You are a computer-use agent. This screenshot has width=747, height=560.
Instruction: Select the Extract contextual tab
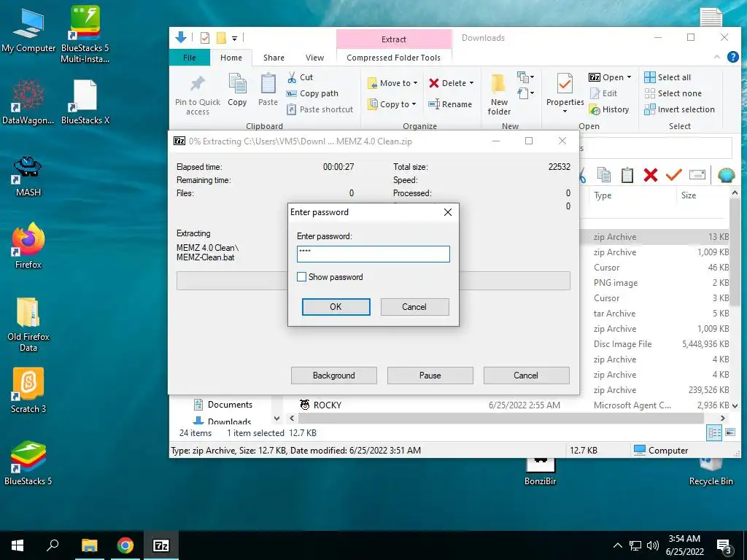393,39
